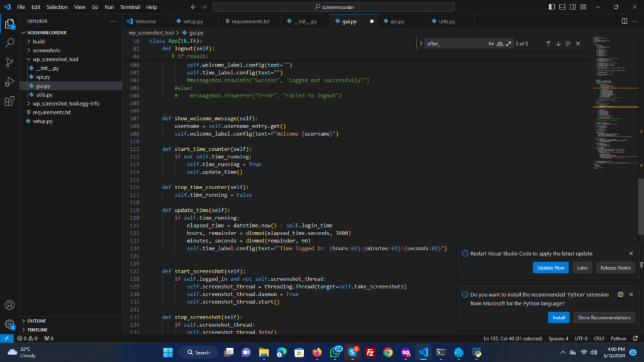Go to next find match arrow
644x362 pixels.
pos(558,43)
